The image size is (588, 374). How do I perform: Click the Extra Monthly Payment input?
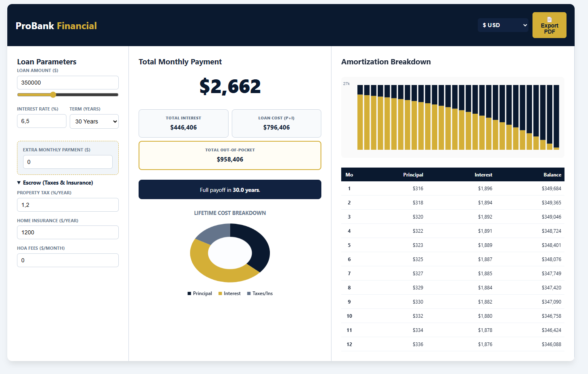click(x=68, y=162)
